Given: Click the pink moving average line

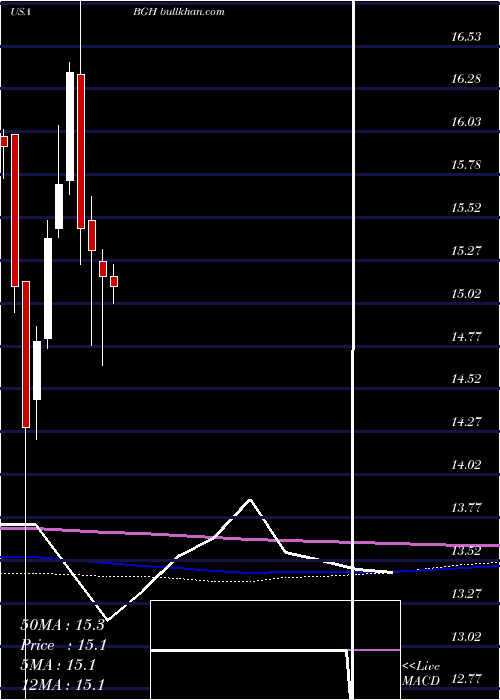Looking at the screenshot, I should (250, 538).
